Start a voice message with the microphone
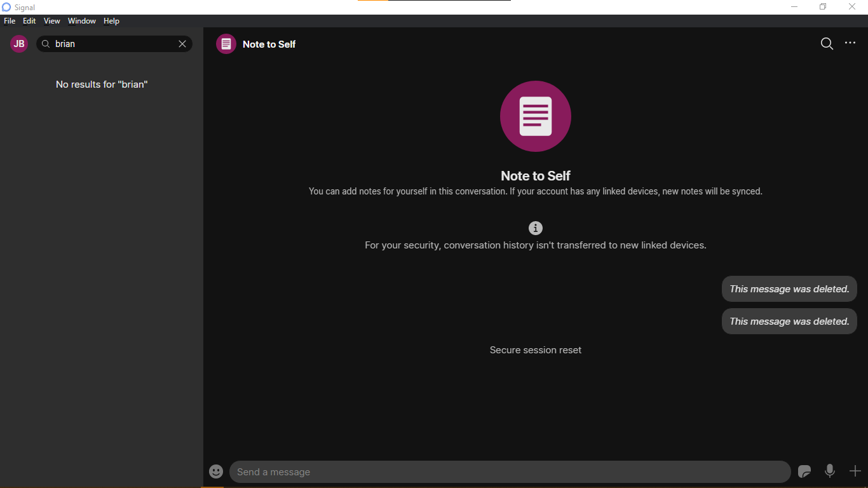The height and width of the screenshot is (488, 868). click(830, 471)
